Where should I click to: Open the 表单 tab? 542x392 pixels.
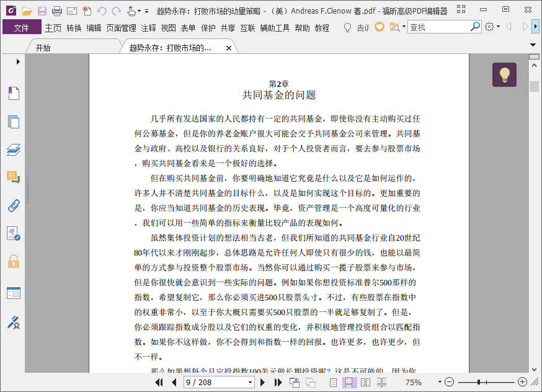pyautogui.click(x=188, y=28)
